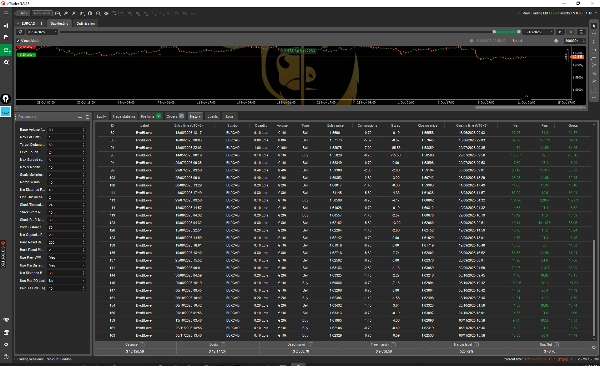The width and height of the screenshot is (600, 366).
Task: Start the backtest with the play button
Action: pos(559,32)
